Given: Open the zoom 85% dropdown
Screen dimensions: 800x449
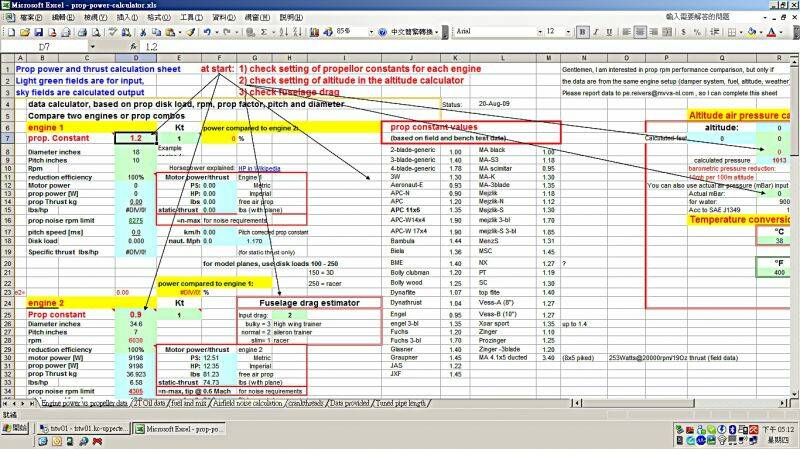Looking at the screenshot, I should [x=371, y=32].
